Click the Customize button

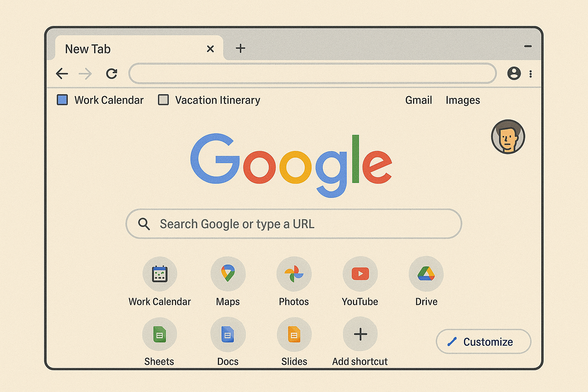click(x=483, y=341)
